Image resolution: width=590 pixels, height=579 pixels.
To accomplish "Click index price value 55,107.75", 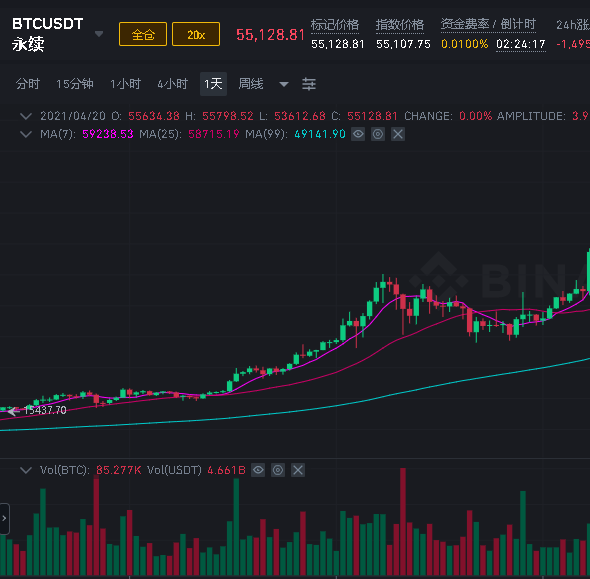I will click(403, 44).
